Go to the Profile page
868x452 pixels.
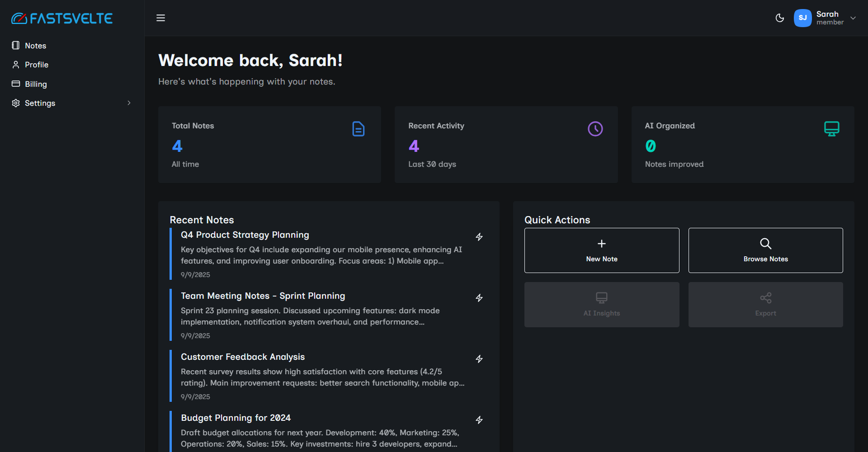coord(36,65)
